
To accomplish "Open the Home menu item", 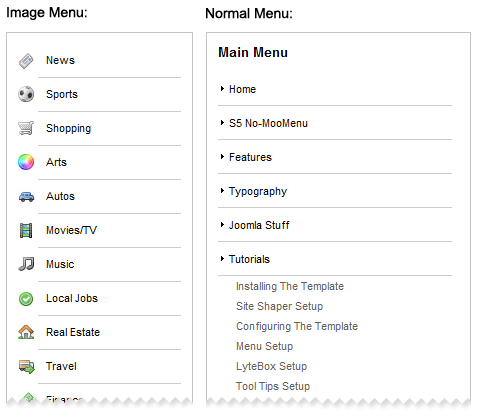I will 242,89.
